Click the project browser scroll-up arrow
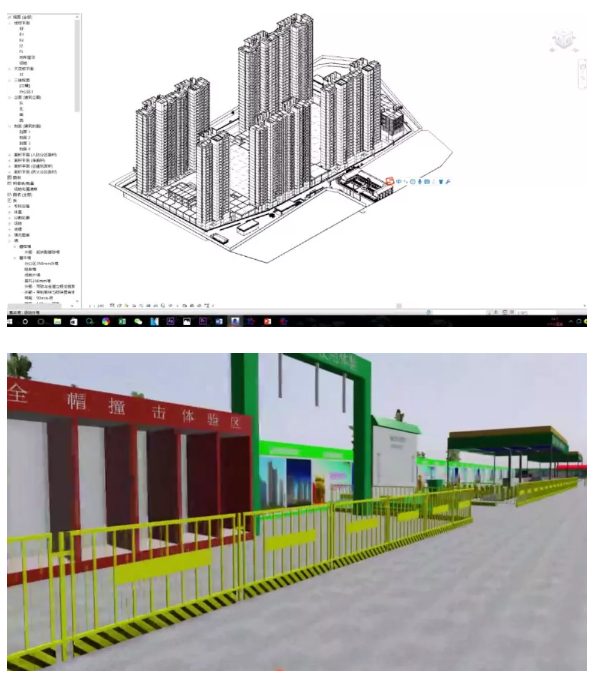This screenshot has width=595, height=676. coord(77,17)
